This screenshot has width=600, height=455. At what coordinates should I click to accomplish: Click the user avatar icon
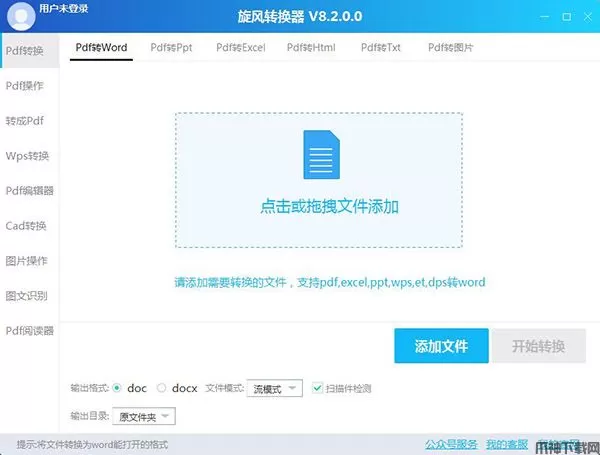21,16
